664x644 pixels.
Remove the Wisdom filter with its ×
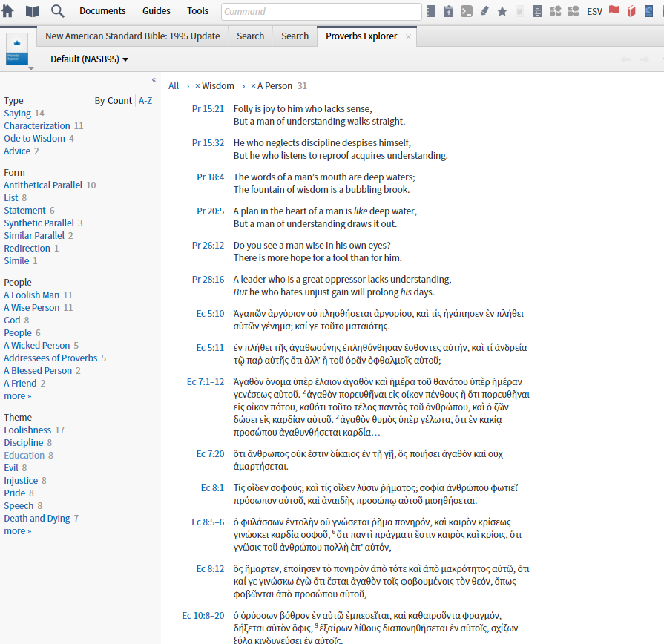tap(197, 86)
